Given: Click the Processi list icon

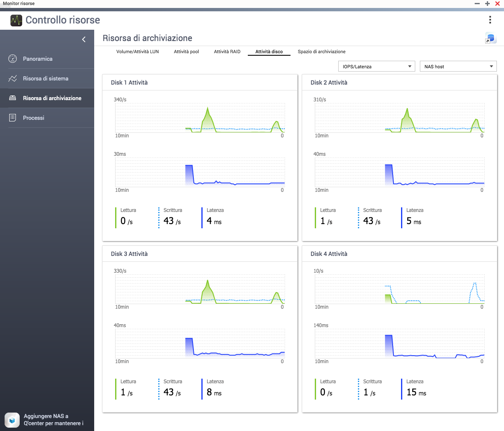Looking at the screenshot, I should pos(13,118).
